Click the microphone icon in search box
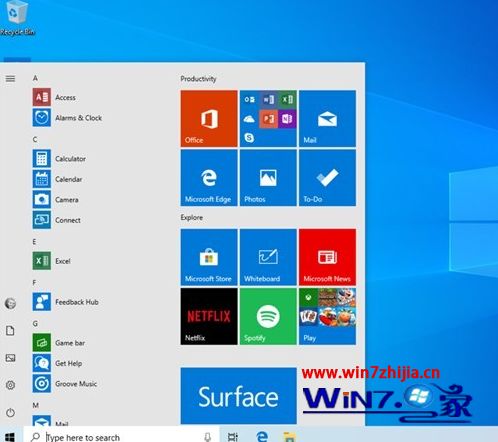The height and width of the screenshot is (442, 498). pyautogui.click(x=208, y=437)
